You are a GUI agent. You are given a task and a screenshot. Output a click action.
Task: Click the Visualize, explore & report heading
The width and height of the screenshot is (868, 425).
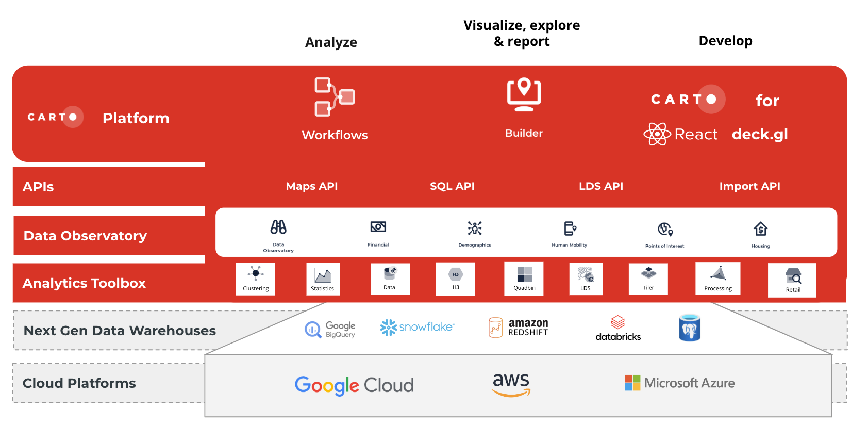[x=522, y=33]
